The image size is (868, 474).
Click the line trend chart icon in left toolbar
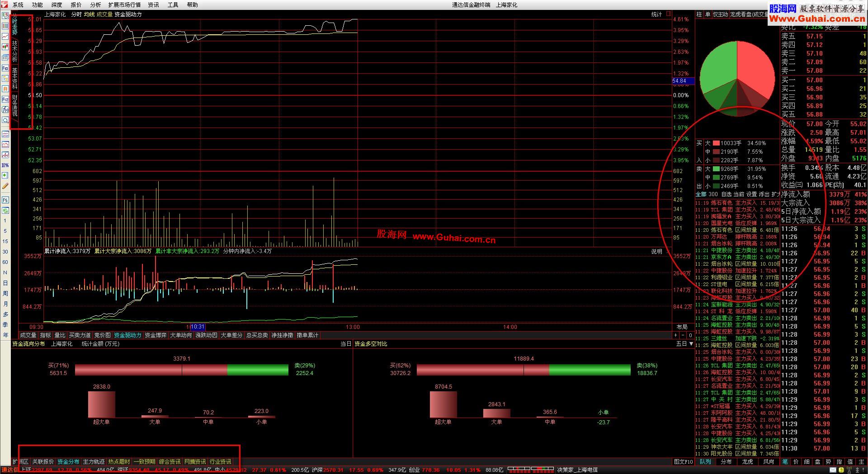click(x=5, y=36)
